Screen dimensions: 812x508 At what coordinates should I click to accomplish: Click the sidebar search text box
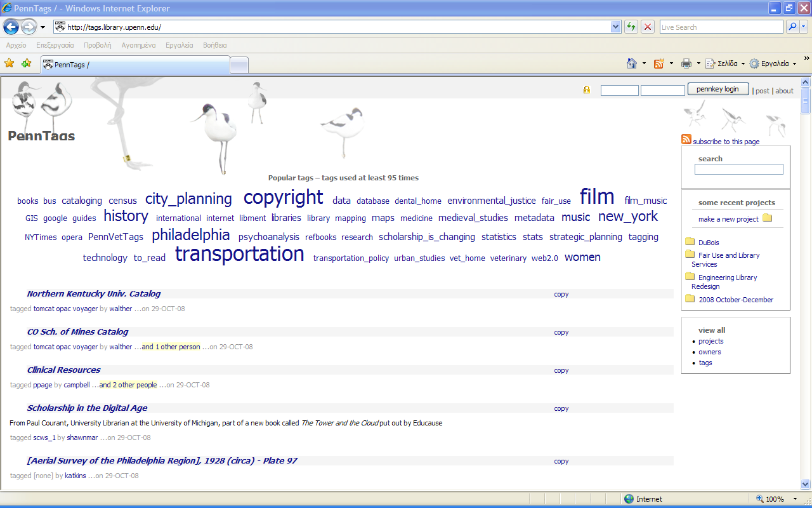click(x=739, y=170)
